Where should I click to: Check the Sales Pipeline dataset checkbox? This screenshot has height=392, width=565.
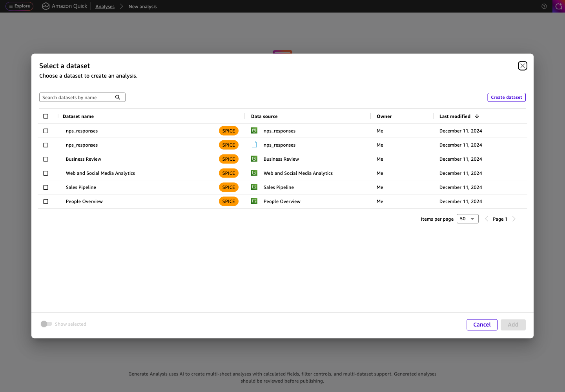click(46, 187)
